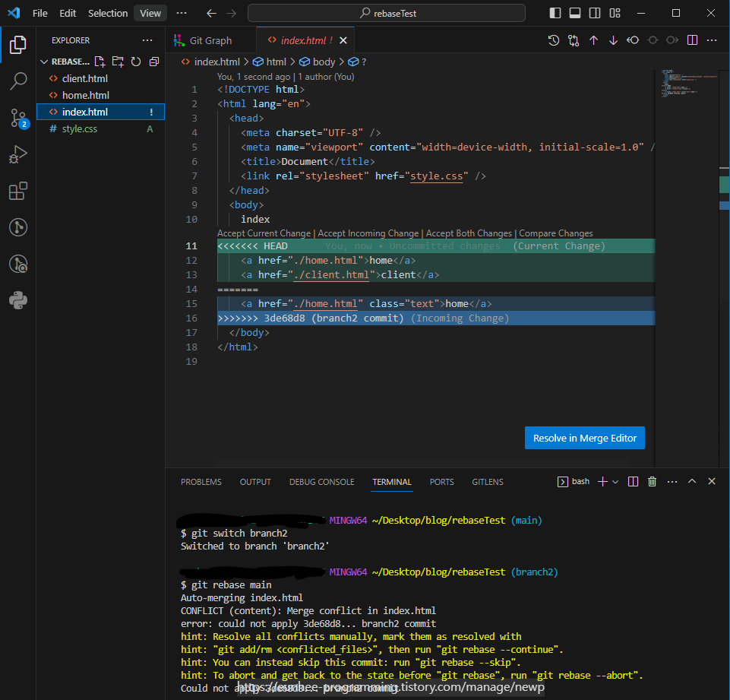Open the Selection menu
Viewport: 730px width, 700px height.
click(x=108, y=13)
